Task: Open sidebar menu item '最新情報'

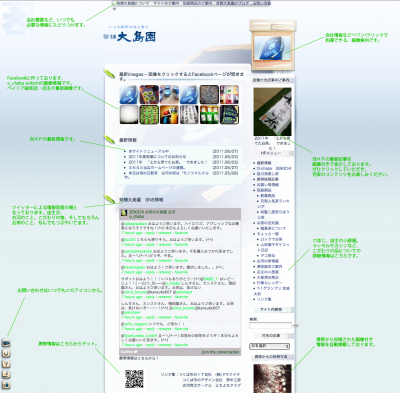Action: [x=264, y=163]
